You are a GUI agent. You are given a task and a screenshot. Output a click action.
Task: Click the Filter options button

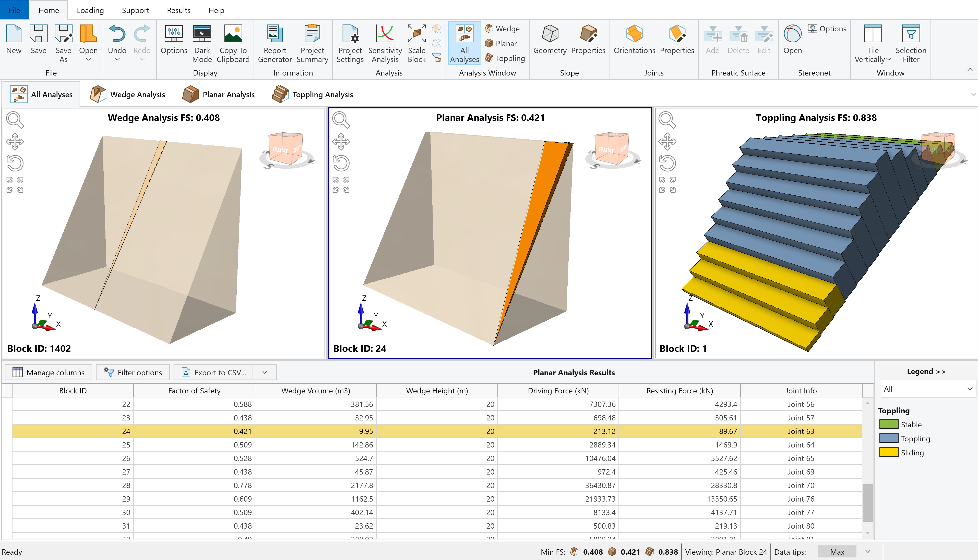click(133, 372)
